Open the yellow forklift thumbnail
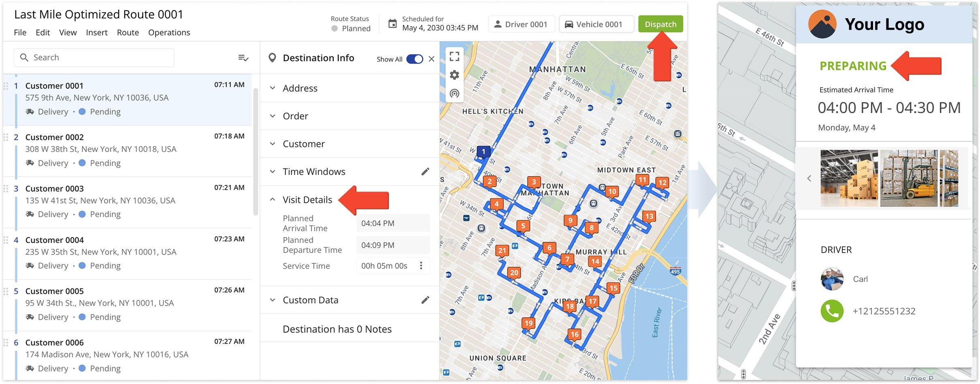This screenshot has width=980, height=384. 909,178
